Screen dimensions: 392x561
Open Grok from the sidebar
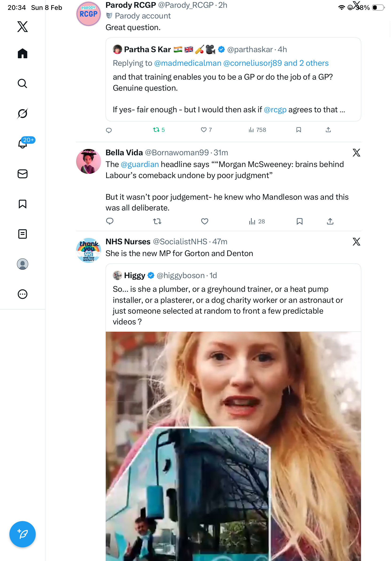(x=23, y=113)
